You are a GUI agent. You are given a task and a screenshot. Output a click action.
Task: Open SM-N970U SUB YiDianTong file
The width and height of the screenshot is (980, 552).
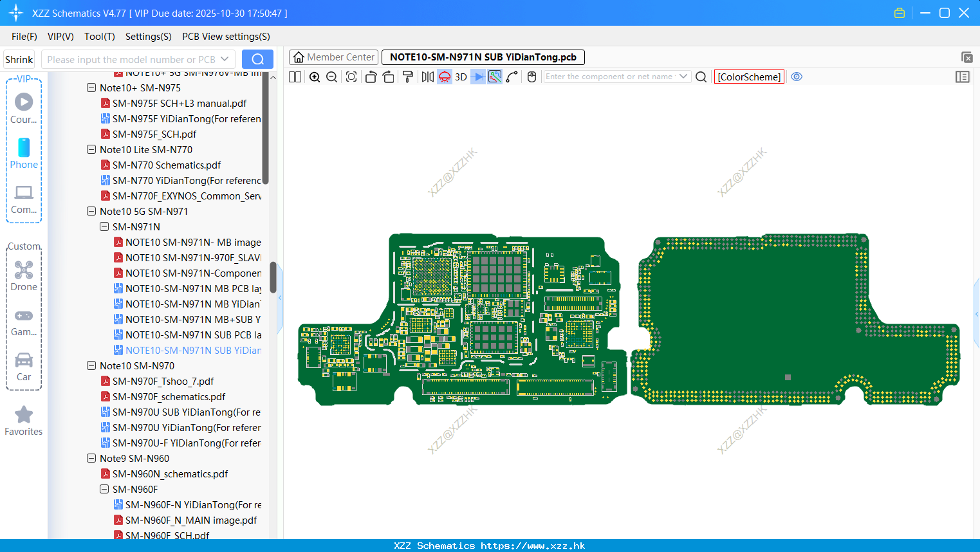[181, 412]
